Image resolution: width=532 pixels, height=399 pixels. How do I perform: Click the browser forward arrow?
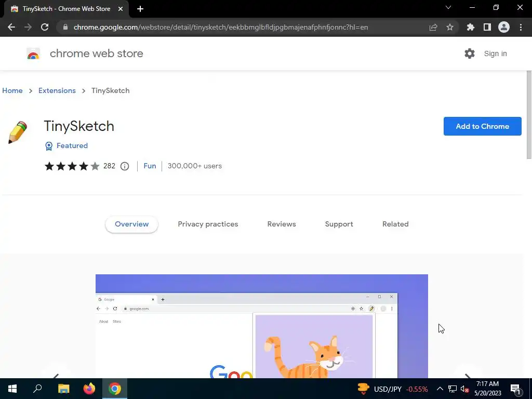tap(28, 27)
